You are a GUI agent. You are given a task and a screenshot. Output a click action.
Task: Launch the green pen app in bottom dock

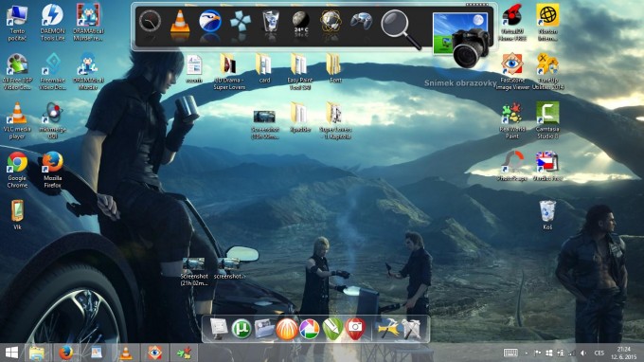(332, 329)
